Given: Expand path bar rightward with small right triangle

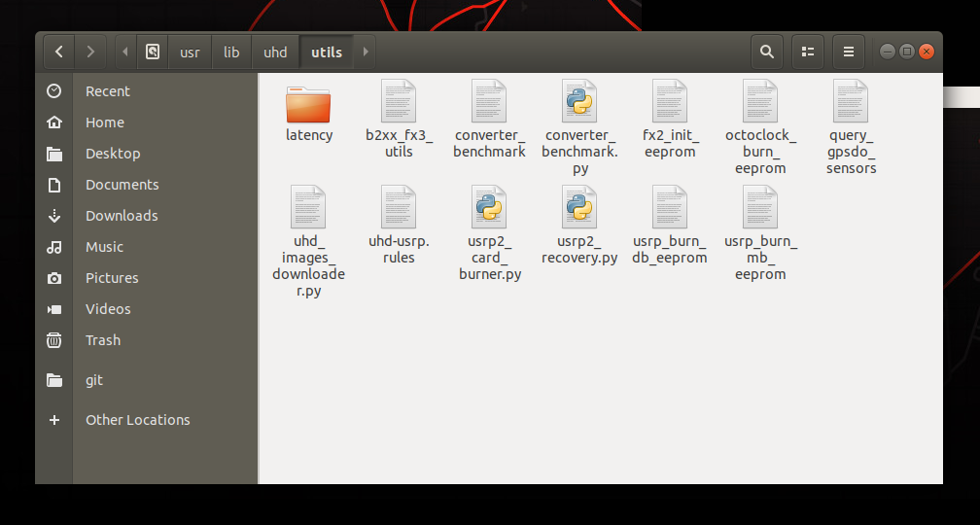Looking at the screenshot, I should tap(366, 52).
